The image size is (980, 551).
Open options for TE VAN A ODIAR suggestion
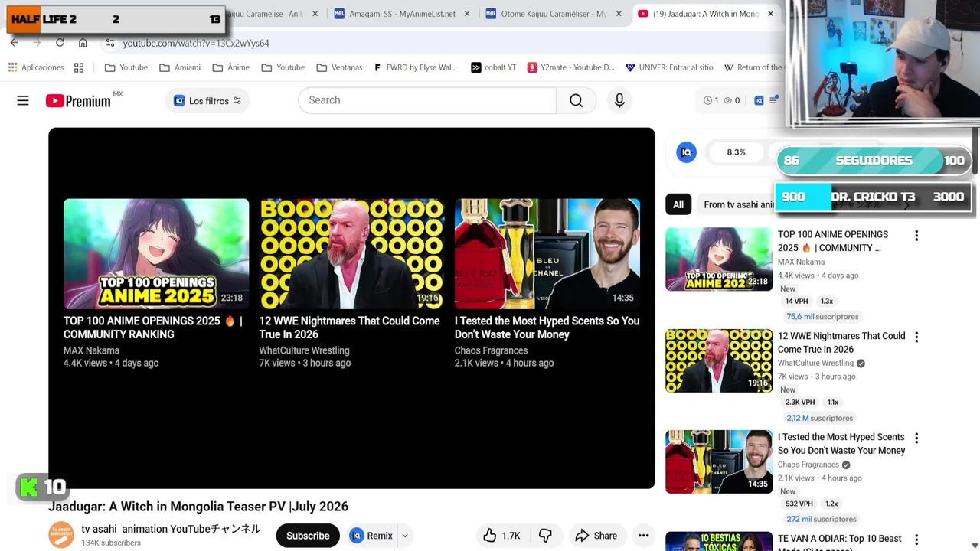[916, 540]
